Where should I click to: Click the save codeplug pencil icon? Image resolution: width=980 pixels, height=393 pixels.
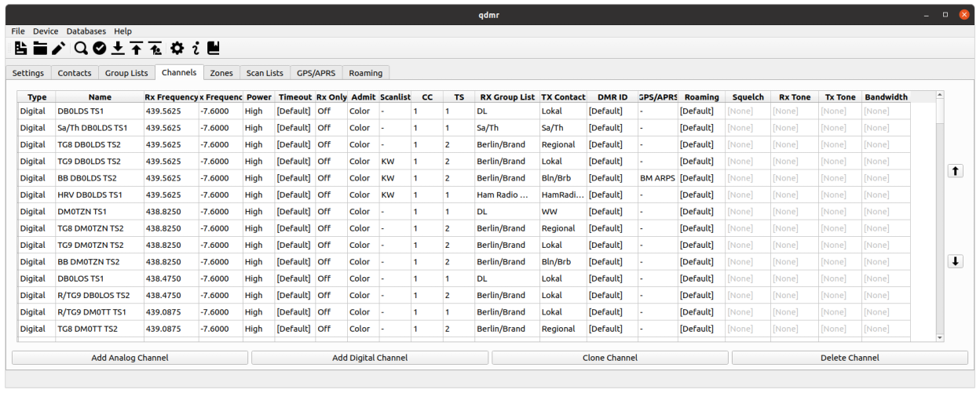[x=59, y=49]
